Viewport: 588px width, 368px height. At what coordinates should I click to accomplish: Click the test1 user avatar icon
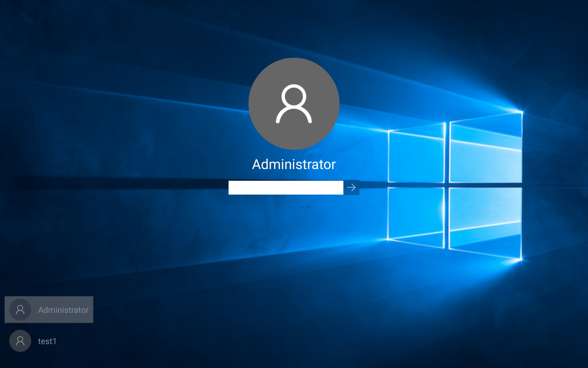coord(20,341)
